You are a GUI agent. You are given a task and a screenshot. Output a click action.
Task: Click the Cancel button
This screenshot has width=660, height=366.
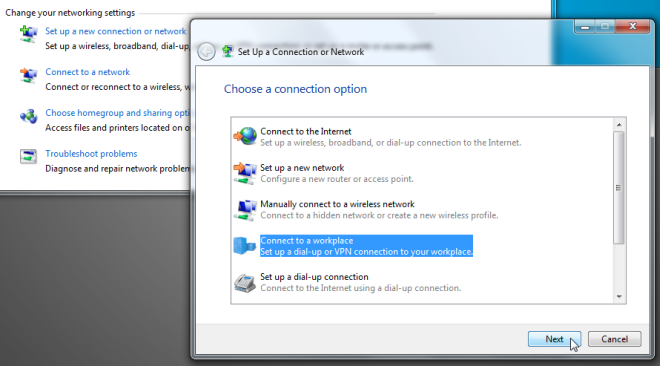coord(615,339)
